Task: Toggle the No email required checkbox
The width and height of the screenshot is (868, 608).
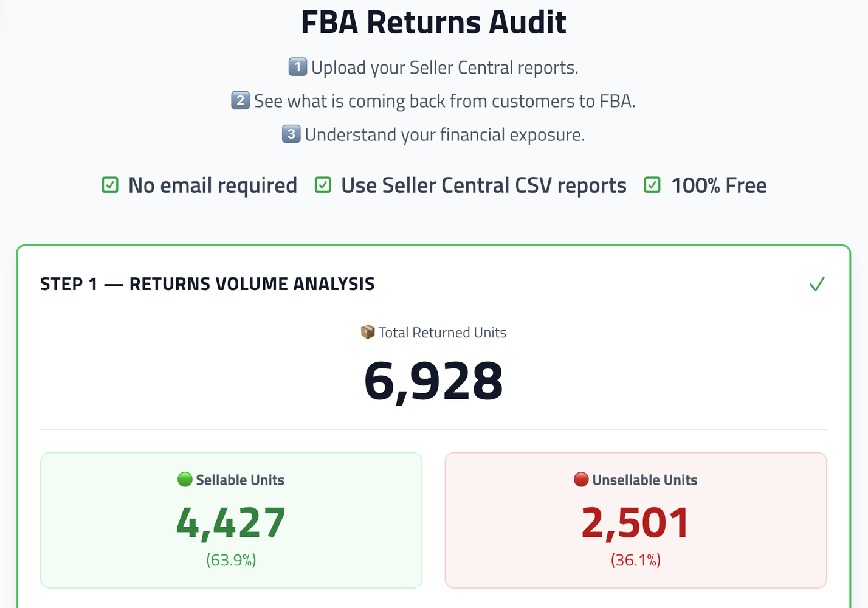Action: click(x=110, y=185)
